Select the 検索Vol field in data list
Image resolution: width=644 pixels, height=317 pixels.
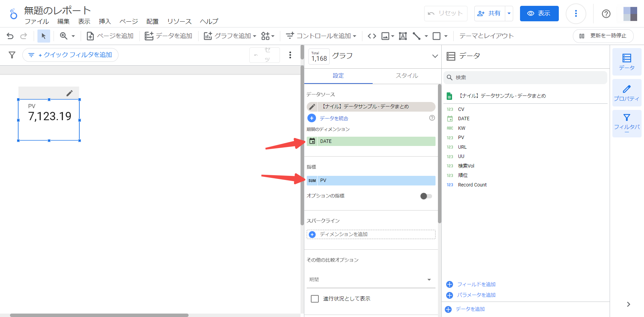(x=466, y=166)
